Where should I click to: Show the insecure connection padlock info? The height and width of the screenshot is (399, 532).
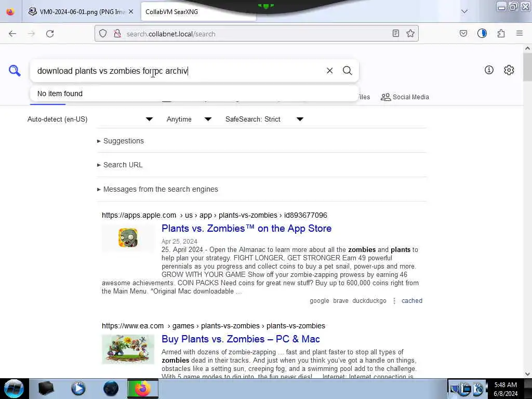117,34
